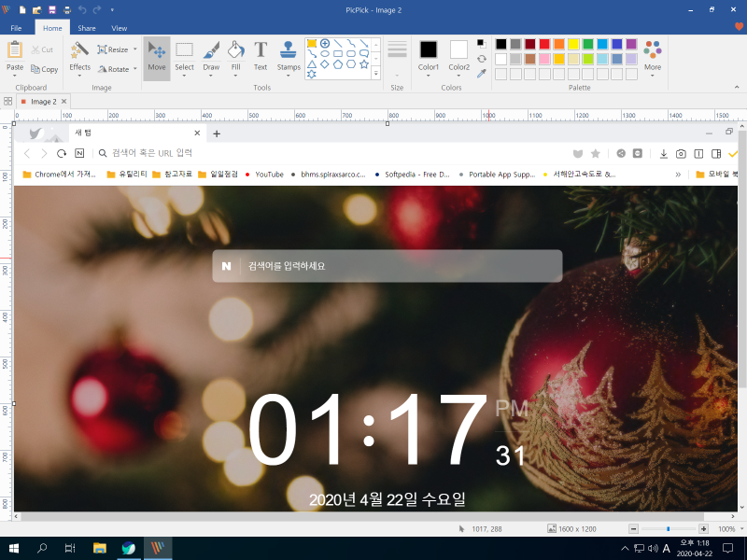The height and width of the screenshot is (560, 747).
Task: Expand the More palette dropdown
Action: coord(653,76)
